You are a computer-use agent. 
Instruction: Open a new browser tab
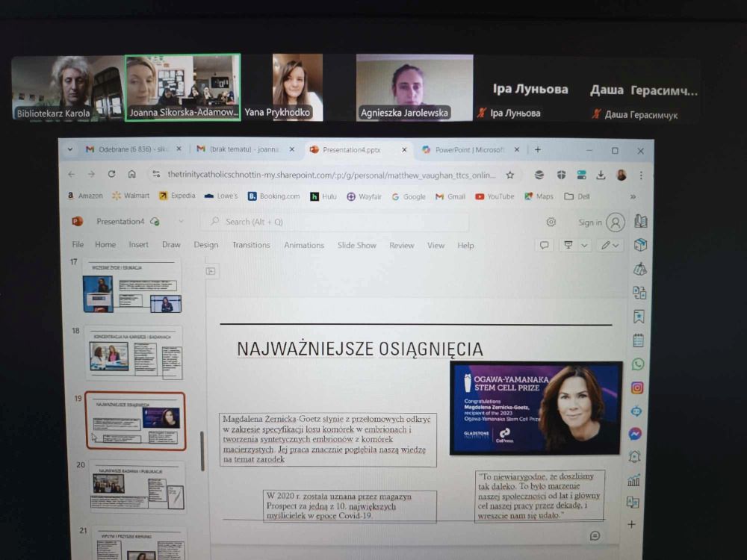(537, 149)
